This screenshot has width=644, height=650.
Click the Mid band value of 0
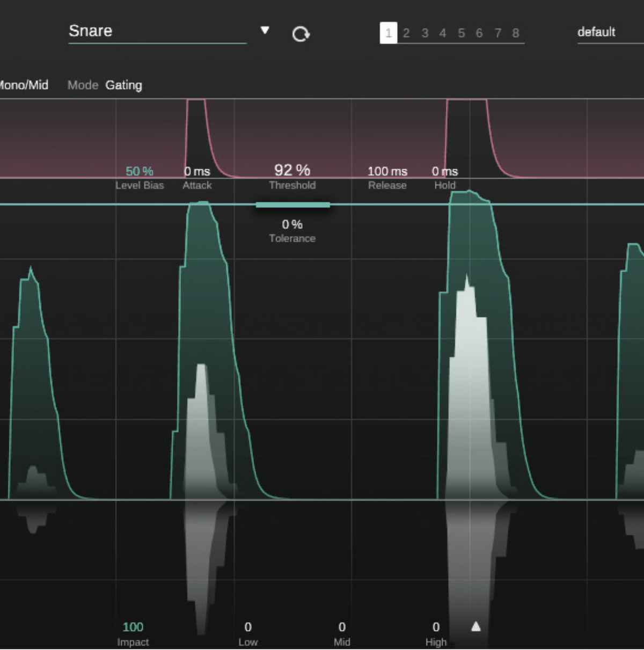pos(342,626)
